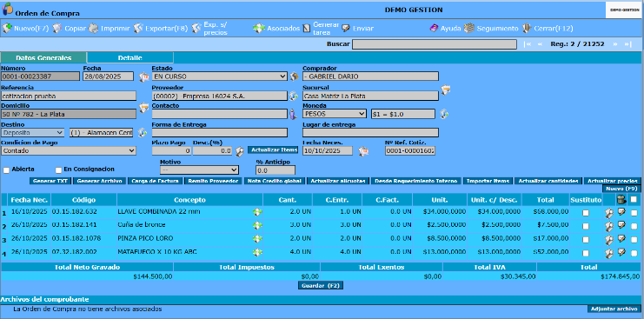The width and height of the screenshot is (644, 319).
Task: Go to next record arrow
Action: (x=615, y=44)
